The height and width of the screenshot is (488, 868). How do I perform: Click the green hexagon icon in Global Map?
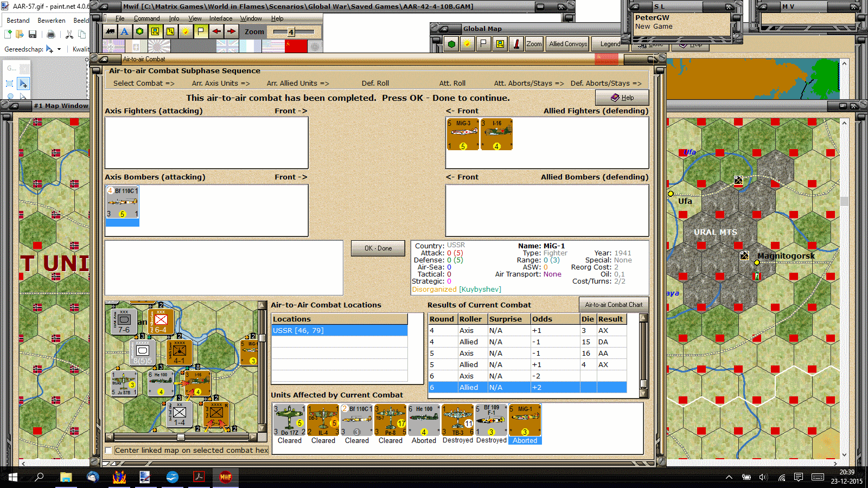tap(451, 44)
